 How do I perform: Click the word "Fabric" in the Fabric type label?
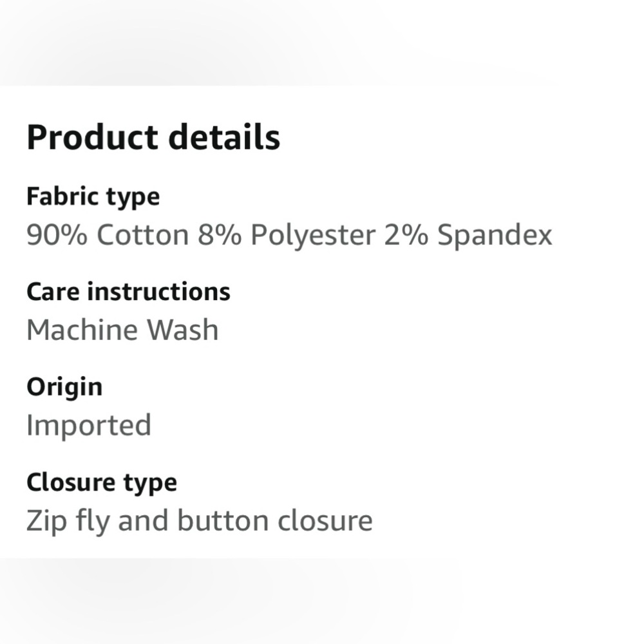coord(60,196)
